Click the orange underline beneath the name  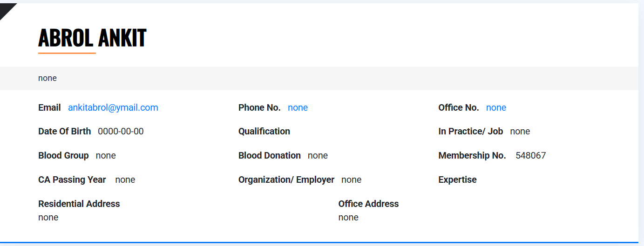click(x=67, y=53)
